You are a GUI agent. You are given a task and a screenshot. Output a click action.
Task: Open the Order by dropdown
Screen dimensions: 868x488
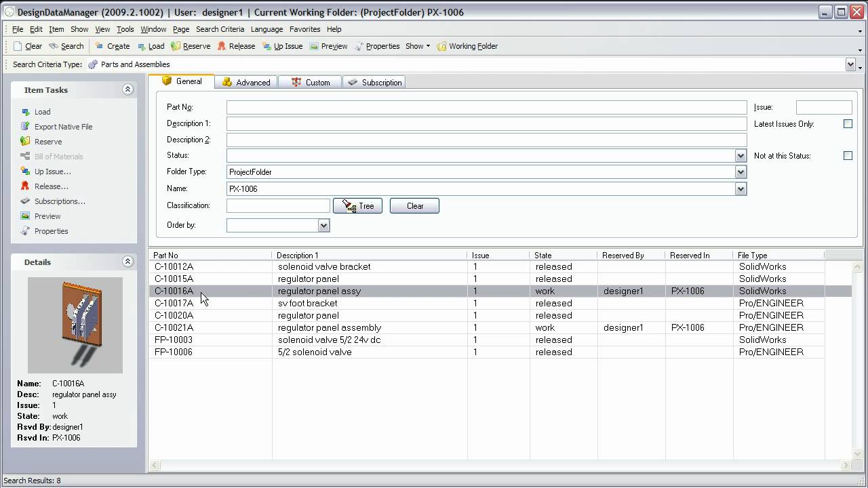[x=323, y=226]
